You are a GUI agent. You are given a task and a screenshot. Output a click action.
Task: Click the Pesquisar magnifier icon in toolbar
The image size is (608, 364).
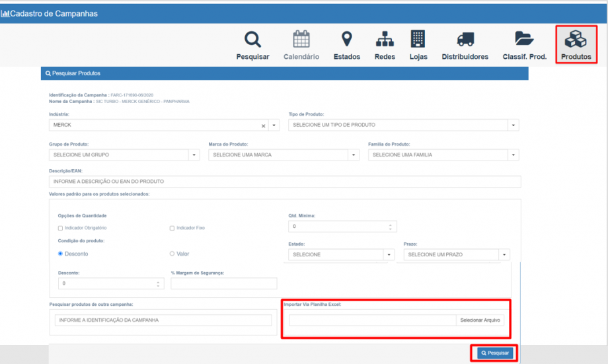click(x=252, y=40)
